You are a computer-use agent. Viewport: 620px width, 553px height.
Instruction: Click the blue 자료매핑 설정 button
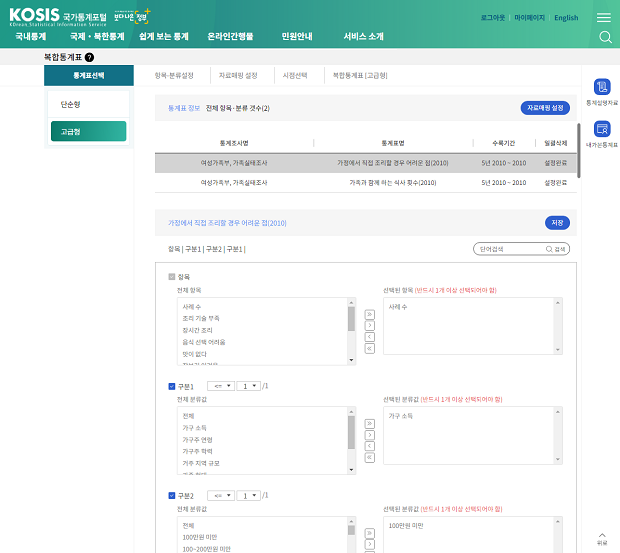pos(545,108)
